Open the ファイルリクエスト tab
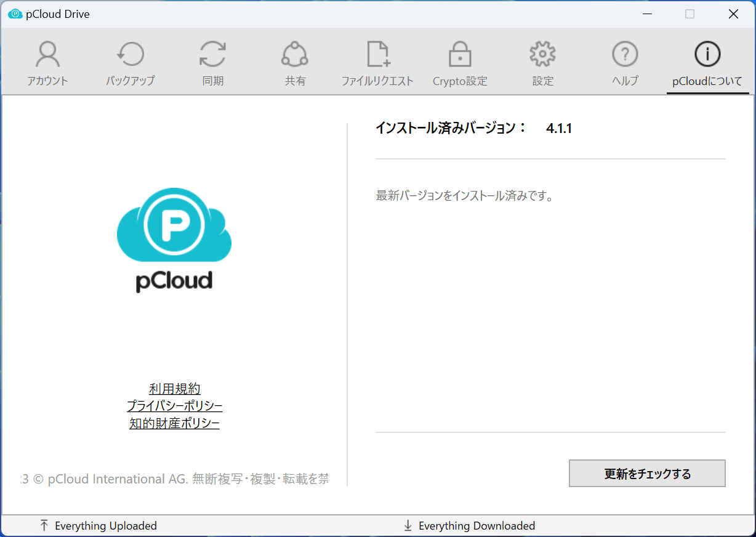756x537 pixels. coord(377,63)
